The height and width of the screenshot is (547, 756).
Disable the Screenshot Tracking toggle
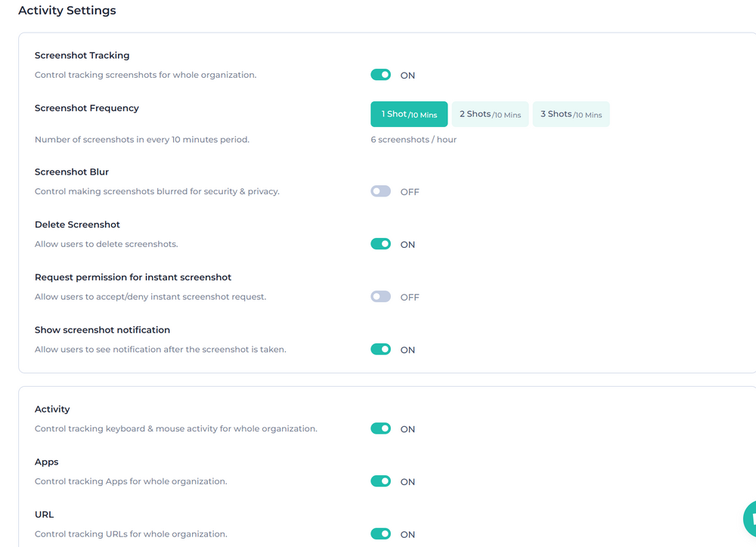tap(380, 75)
